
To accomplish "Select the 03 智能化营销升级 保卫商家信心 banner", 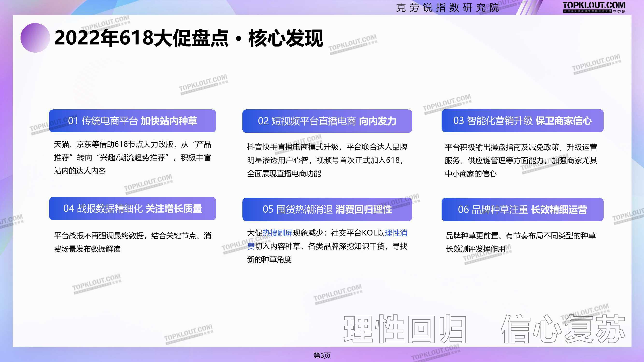I will coord(522,121).
